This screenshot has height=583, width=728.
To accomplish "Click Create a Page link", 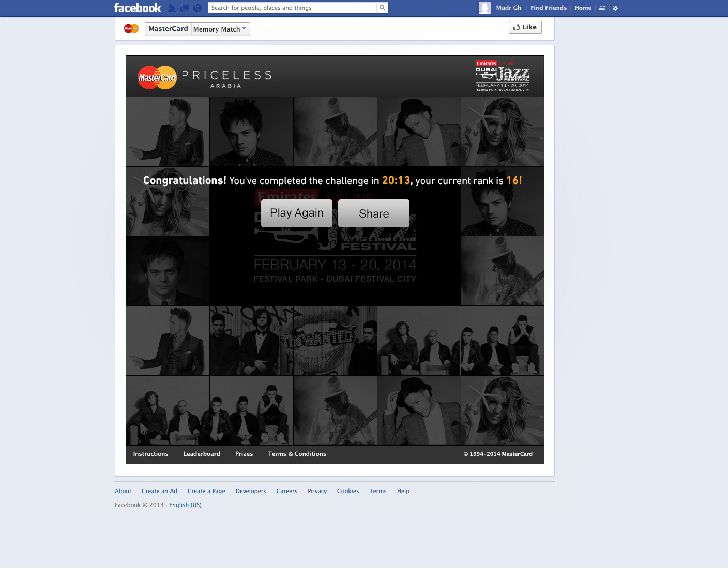I will click(206, 491).
